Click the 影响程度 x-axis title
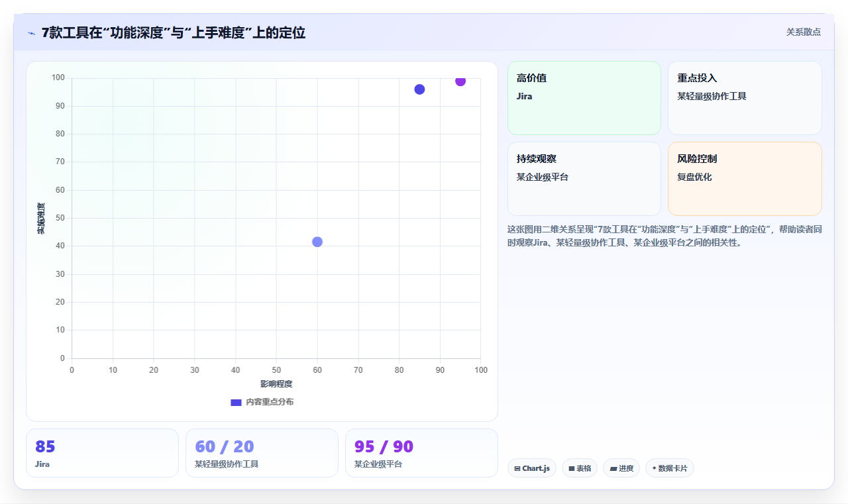The image size is (848, 504). (276, 384)
